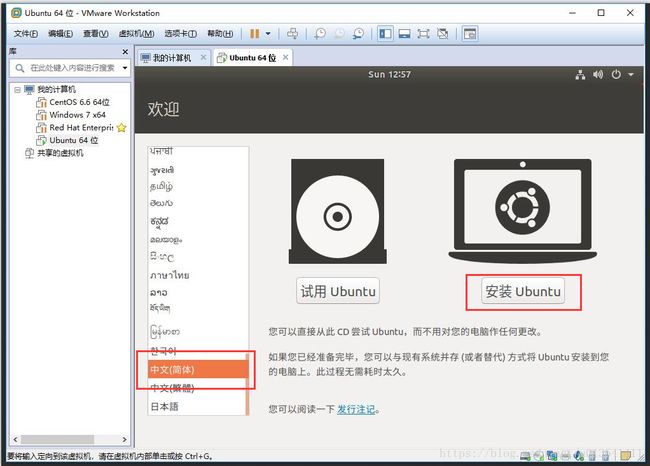Click the Sun 12:57 clock
This screenshot has width=650, height=466.
pos(389,75)
